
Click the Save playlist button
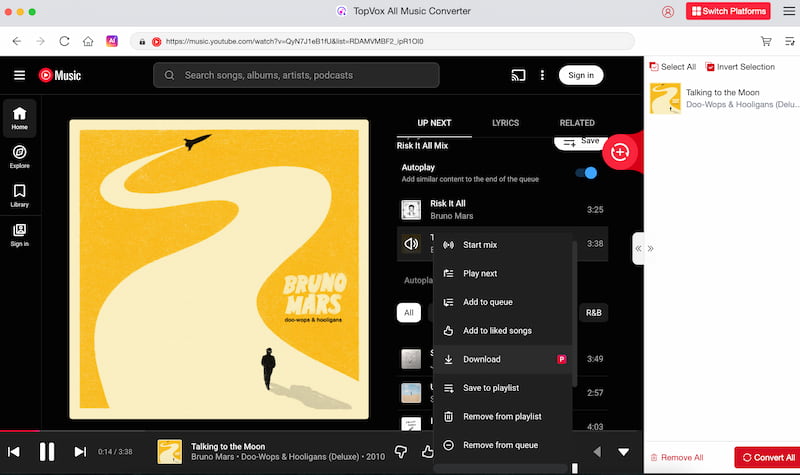pyautogui.click(x=581, y=142)
